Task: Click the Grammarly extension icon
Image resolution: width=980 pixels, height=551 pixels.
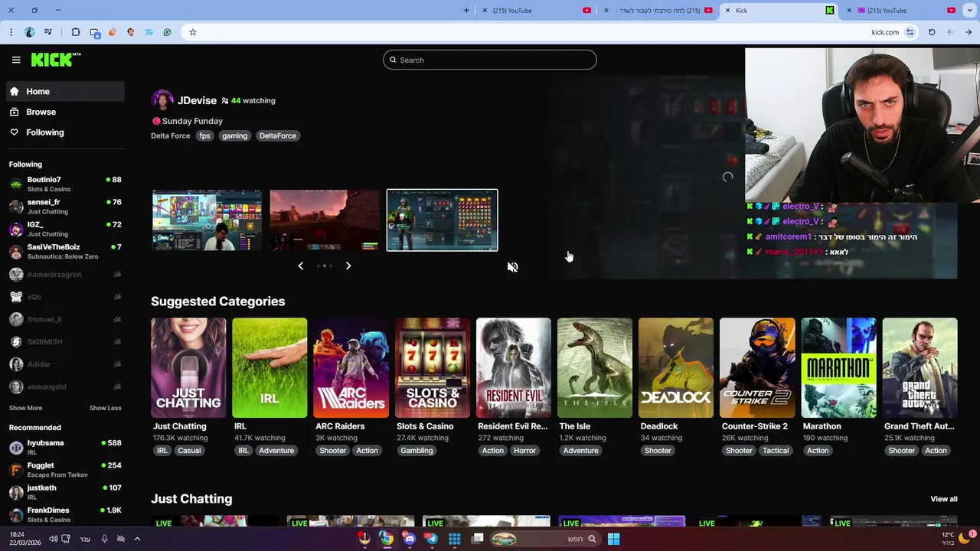Action: (168, 32)
